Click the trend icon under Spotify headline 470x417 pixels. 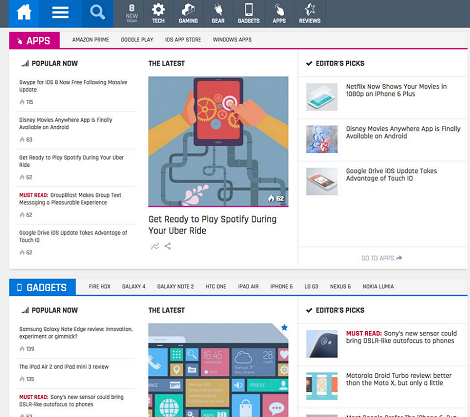pos(155,246)
